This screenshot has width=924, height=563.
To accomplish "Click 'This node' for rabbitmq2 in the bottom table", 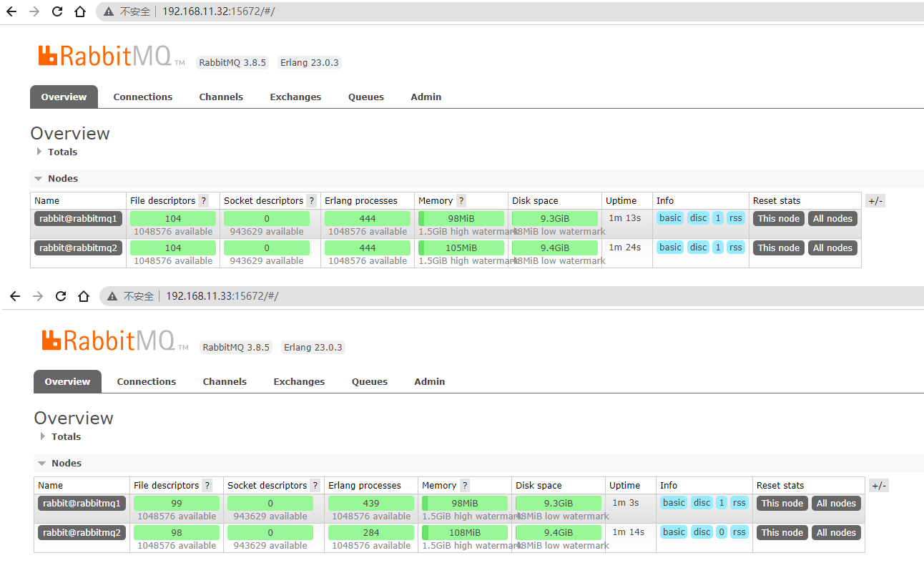I will tap(782, 533).
